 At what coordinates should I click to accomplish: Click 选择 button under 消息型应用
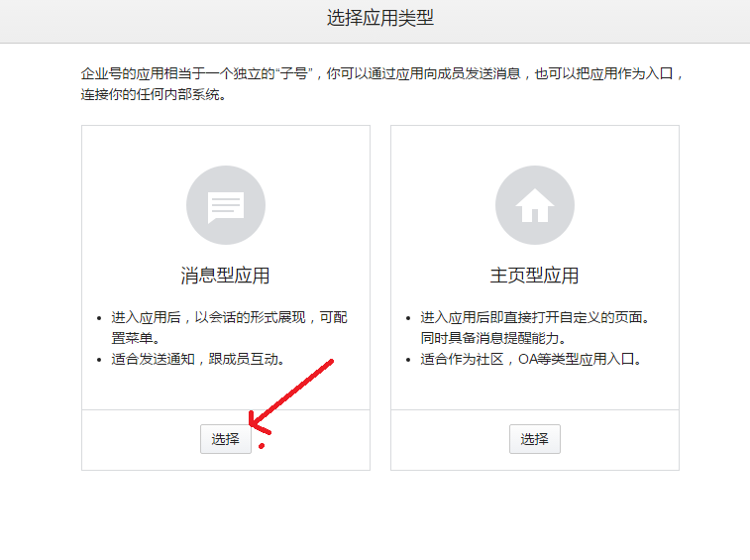coord(226,439)
